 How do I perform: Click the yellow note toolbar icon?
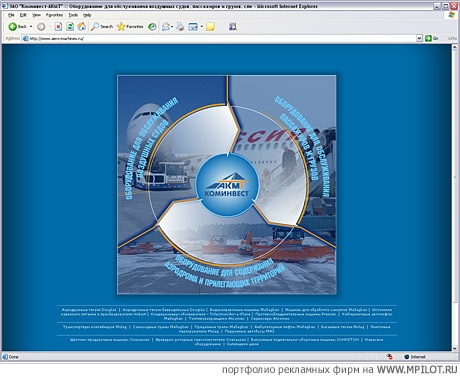tap(210, 27)
